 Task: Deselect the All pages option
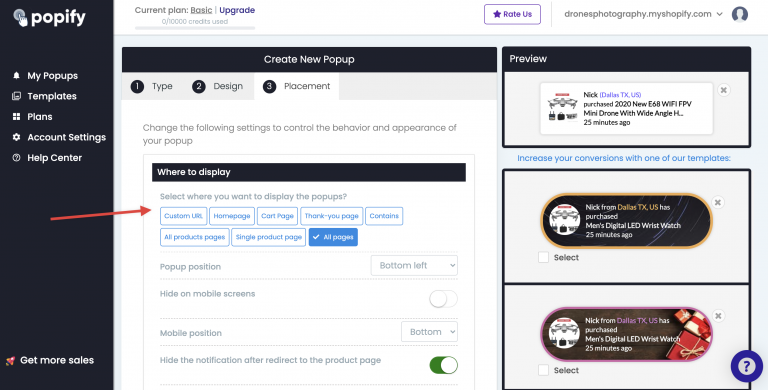pos(333,237)
